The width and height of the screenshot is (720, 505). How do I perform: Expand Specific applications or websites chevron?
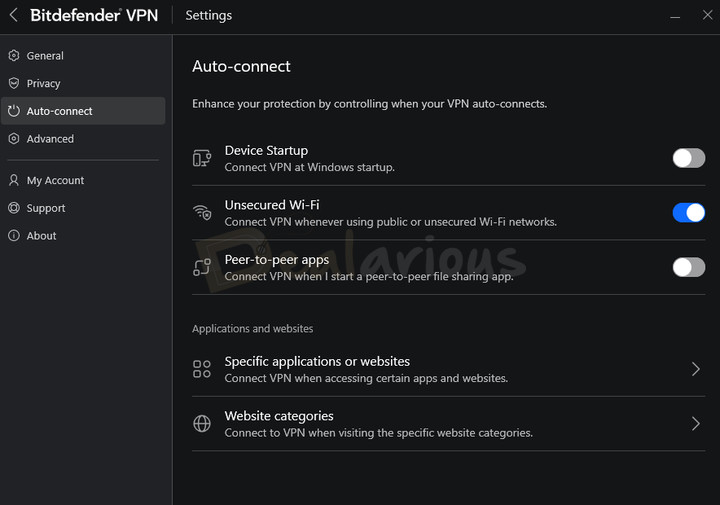click(x=696, y=369)
